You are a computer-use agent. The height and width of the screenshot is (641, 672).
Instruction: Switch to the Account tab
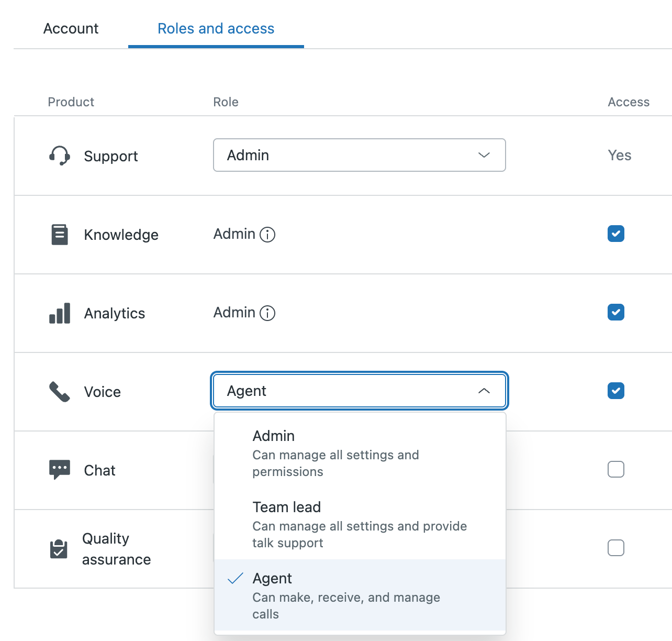[x=71, y=29]
